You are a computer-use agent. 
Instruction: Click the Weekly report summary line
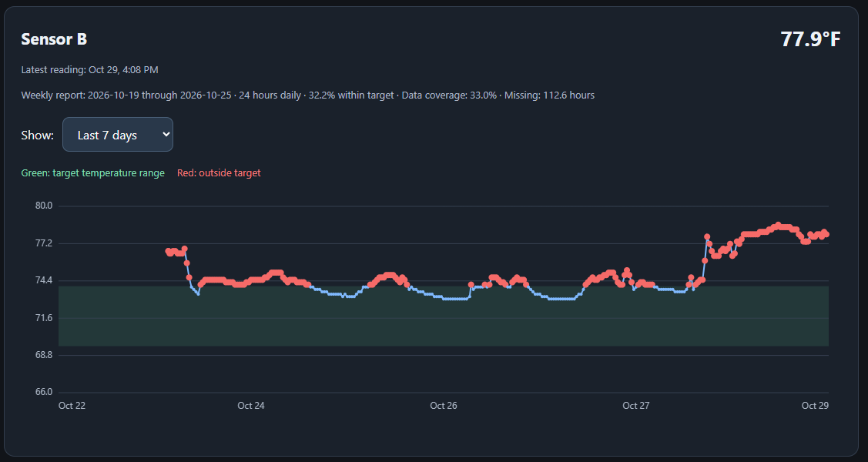tap(308, 95)
